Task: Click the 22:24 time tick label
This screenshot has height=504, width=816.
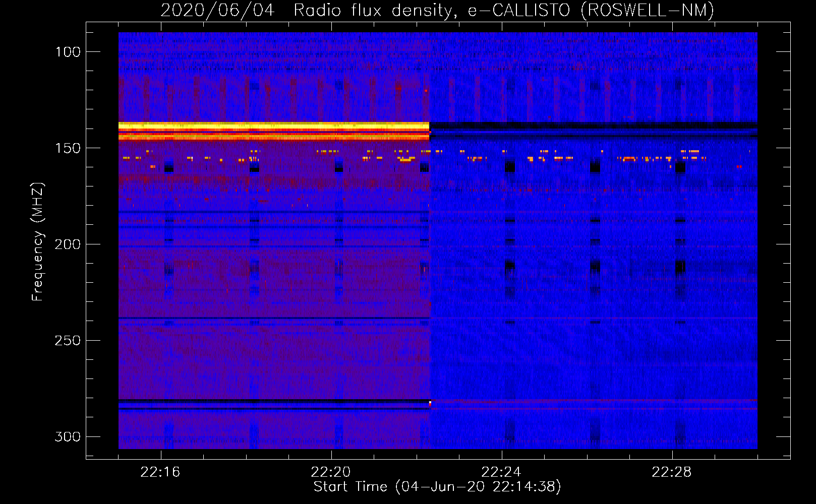Action: [501, 472]
